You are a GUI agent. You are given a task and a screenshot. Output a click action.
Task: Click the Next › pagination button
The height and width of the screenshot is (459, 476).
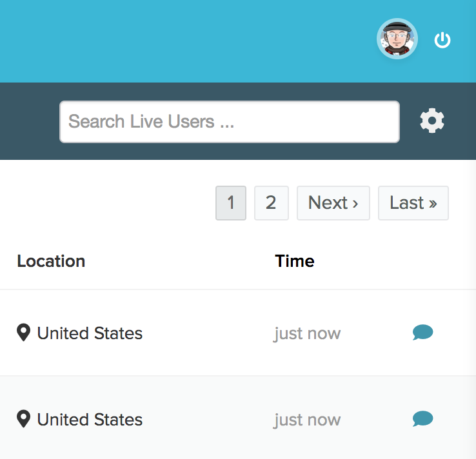(x=333, y=203)
